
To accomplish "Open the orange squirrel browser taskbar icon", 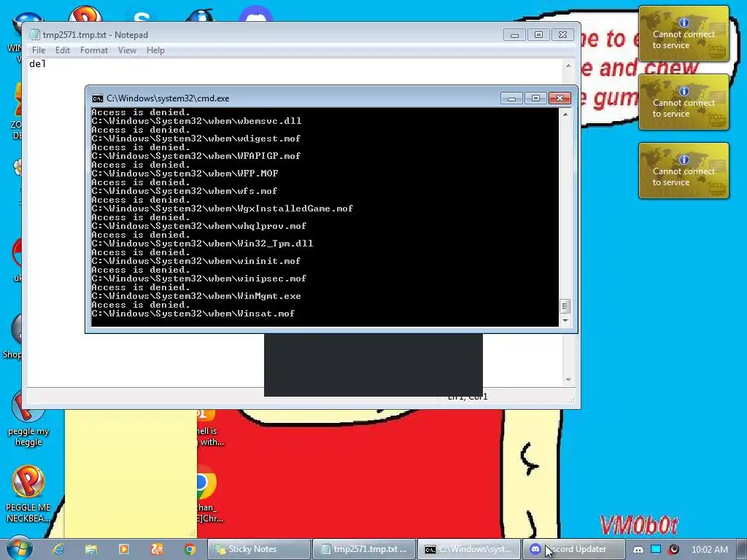I will pyautogui.click(x=157, y=549).
